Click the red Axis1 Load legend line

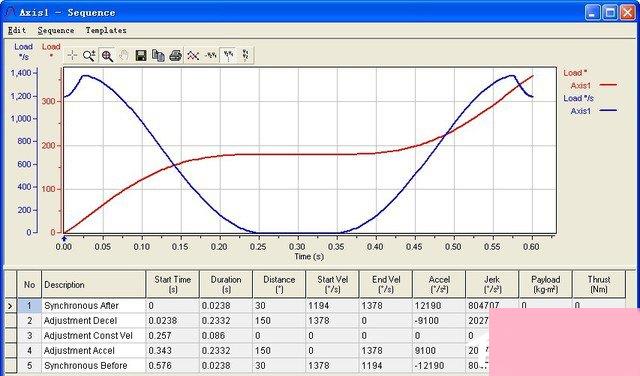tap(608, 85)
